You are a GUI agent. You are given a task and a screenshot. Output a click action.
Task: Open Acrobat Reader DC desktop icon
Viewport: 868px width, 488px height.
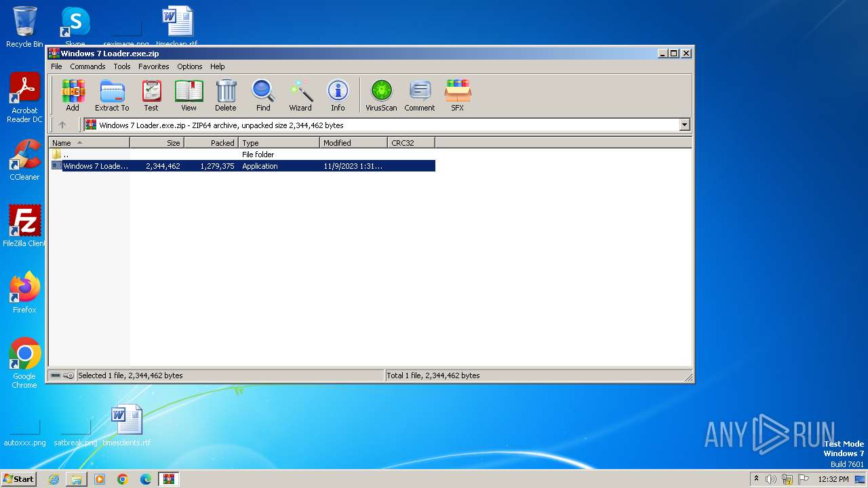click(x=24, y=98)
